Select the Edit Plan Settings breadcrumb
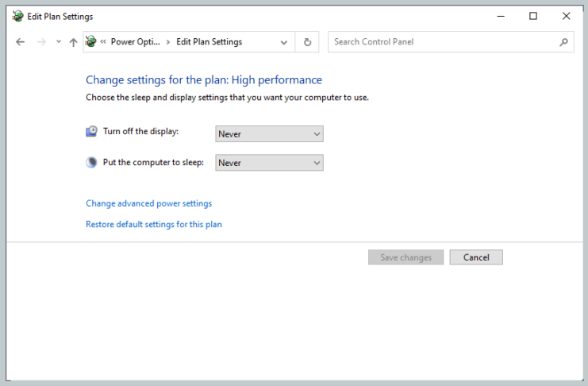This screenshot has height=386, width=588. [209, 42]
